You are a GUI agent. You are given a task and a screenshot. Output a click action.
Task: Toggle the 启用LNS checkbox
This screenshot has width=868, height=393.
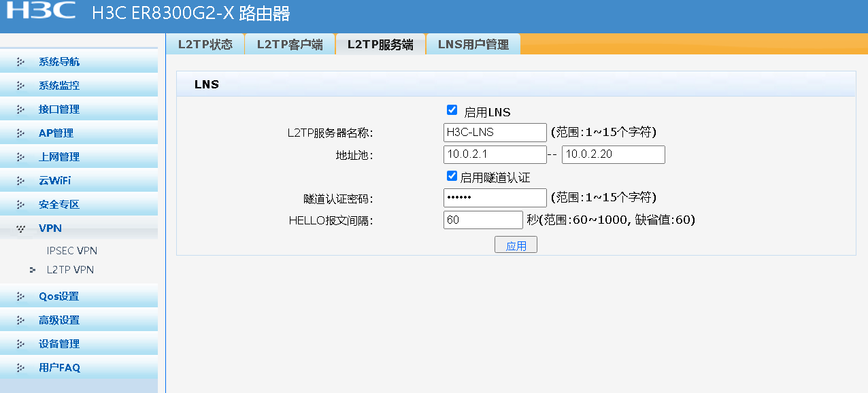click(x=452, y=110)
